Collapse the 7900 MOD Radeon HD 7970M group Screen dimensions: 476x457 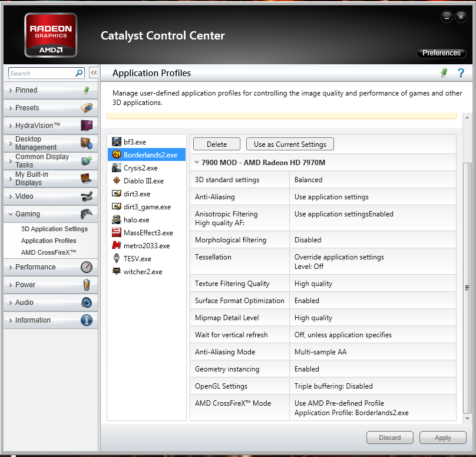click(x=197, y=162)
